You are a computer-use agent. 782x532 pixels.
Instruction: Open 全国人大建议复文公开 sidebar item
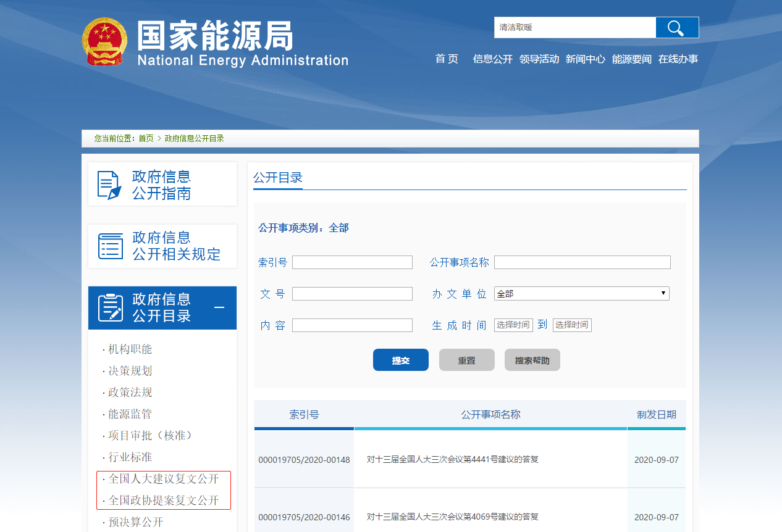pyautogui.click(x=164, y=479)
